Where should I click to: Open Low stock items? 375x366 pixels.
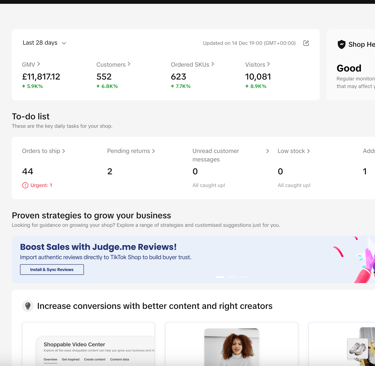[294, 151]
